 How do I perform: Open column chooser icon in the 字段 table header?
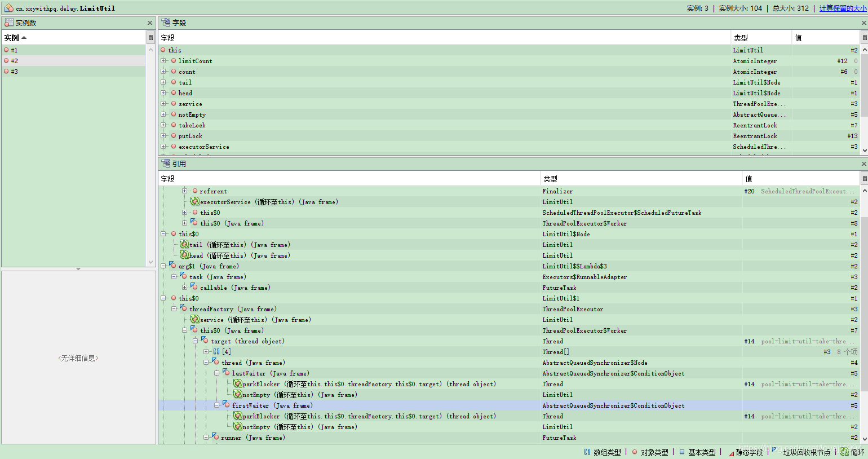864,38
